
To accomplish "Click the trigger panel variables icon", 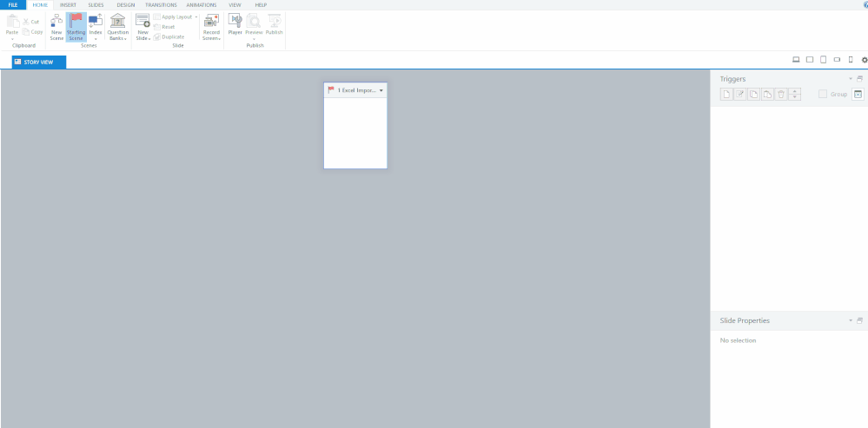I will 858,94.
